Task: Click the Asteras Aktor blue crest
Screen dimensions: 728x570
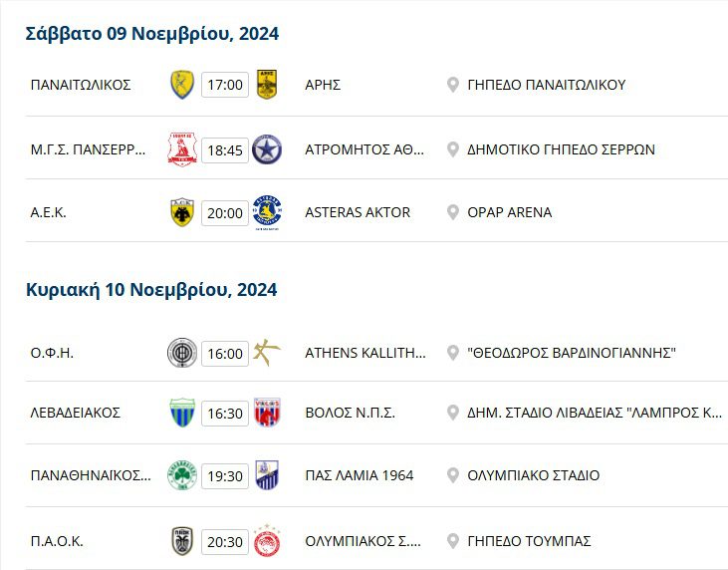Action: [x=266, y=212]
